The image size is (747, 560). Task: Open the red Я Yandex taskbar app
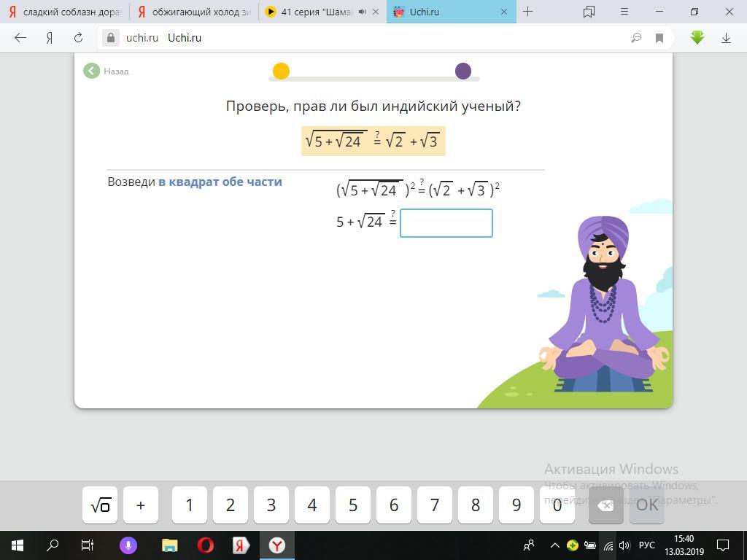click(x=241, y=545)
